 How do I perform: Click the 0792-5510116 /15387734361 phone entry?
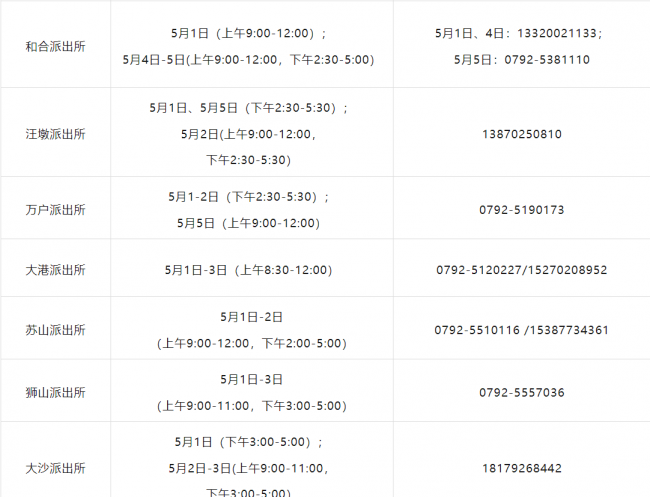pos(522,330)
